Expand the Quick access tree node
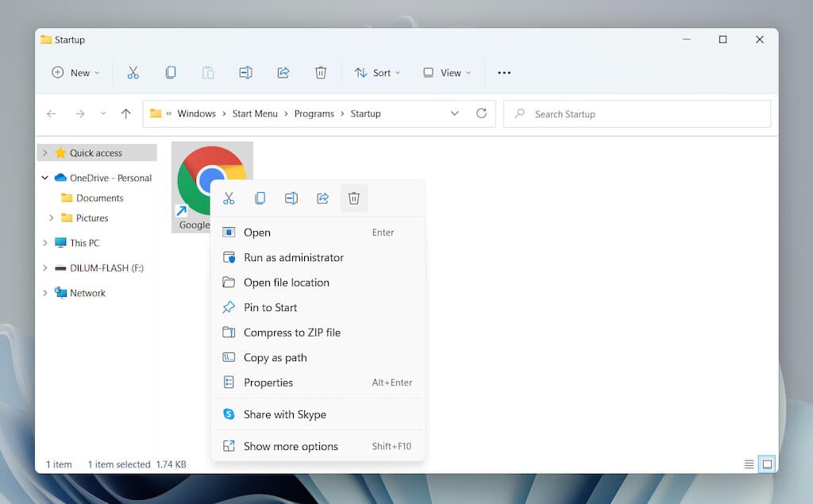The image size is (813, 504). [45, 153]
